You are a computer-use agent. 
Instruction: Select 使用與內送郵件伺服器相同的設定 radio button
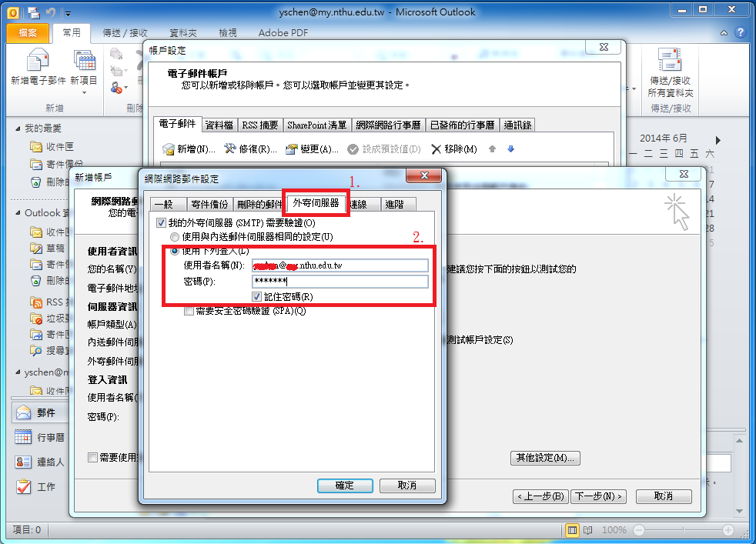click(175, 237)
